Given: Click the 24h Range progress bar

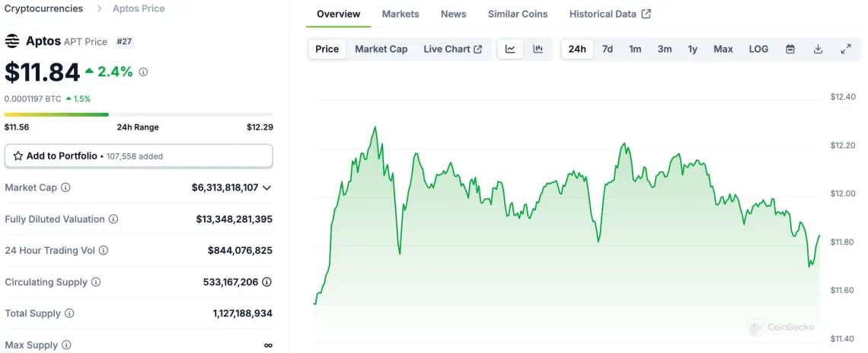Looking at the screenshot, I should (139, 114).
